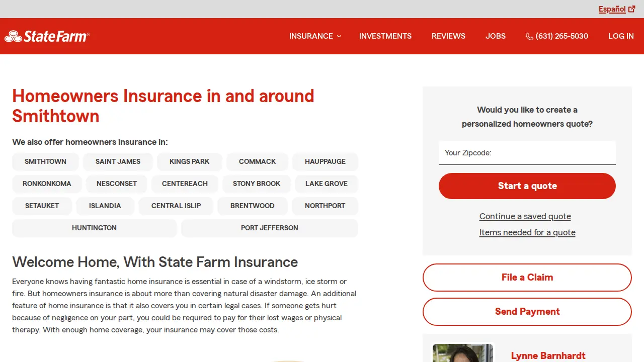Click the Homeowners Insurance in Smithtown heading

(163, 106)
